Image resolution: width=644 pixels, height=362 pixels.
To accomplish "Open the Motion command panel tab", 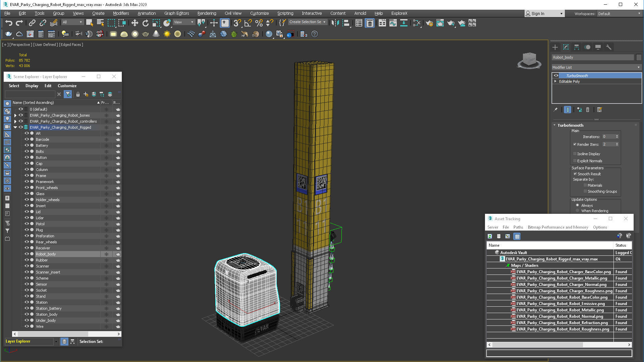I will click(x=587, y=47).
